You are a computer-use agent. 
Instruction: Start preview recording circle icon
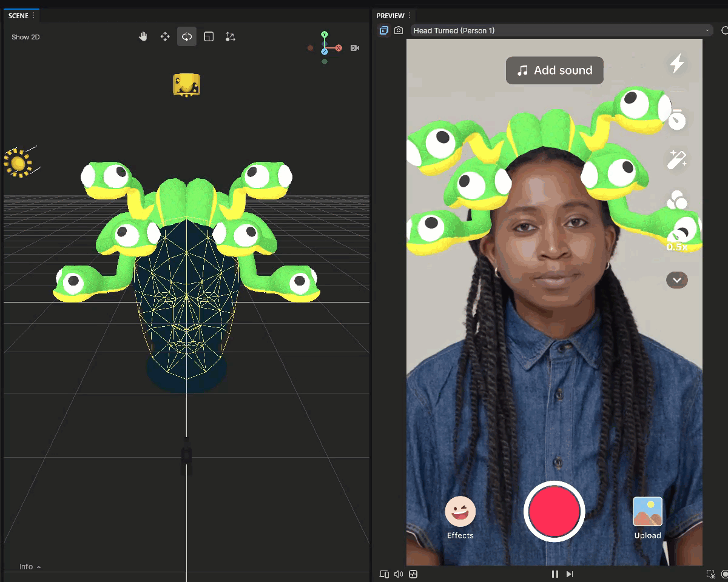[725, 574]
